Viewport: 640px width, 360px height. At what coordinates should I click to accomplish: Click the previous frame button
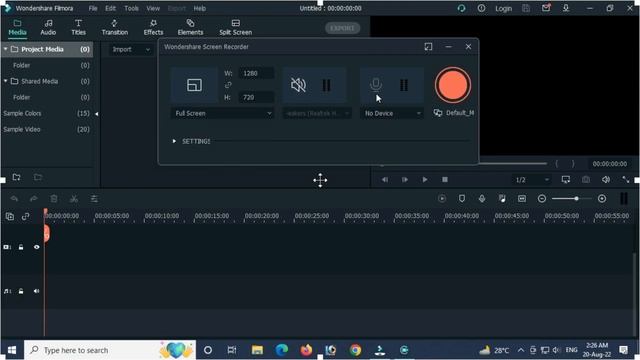(385, 180)
